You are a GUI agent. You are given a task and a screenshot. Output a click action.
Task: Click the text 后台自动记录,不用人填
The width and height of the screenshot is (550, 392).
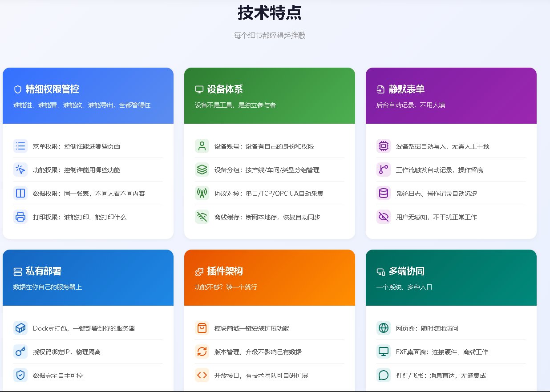pyautogui.click(x=411, y=105)
